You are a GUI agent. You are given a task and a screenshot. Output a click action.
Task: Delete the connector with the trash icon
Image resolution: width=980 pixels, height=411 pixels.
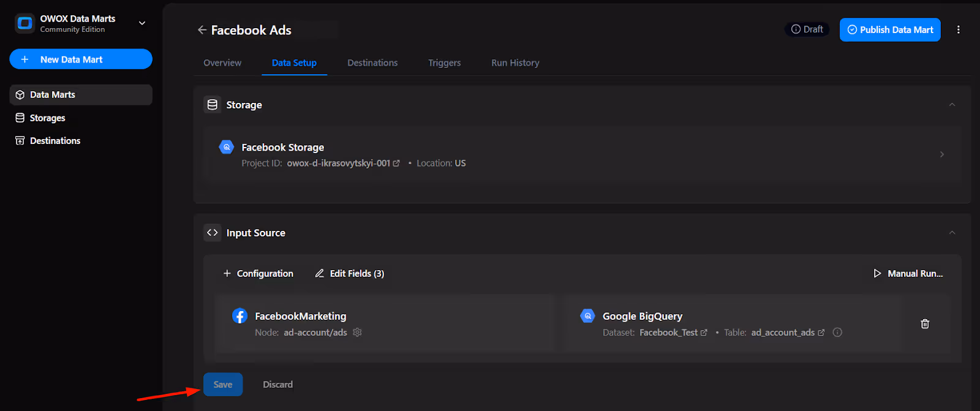[925, 324]
